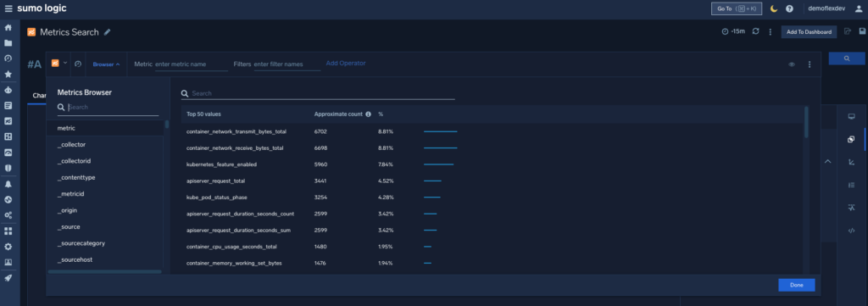Viewport: 868px width, 306px height.
Task: Click the blue search run button
Action: [x=847, y=58]
